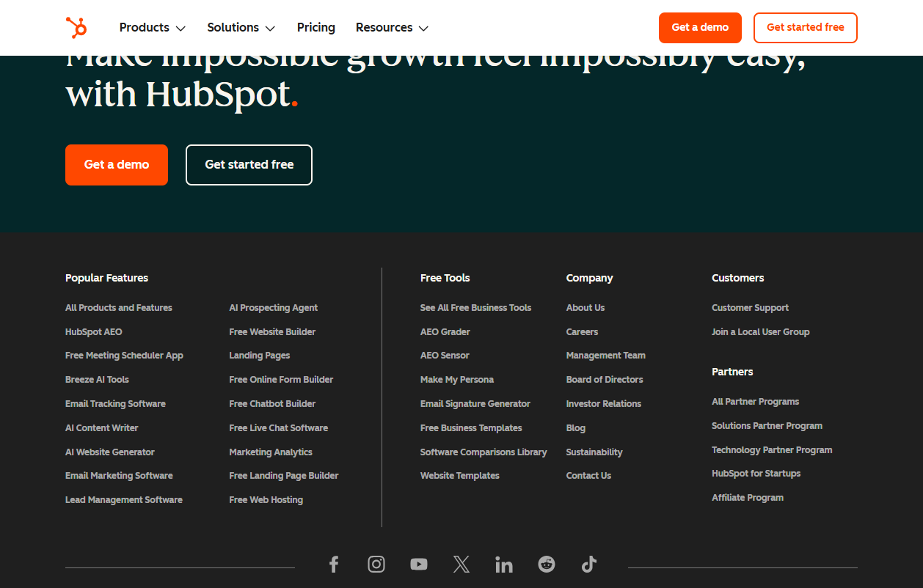This screenshot has width=923, height=588.
Task: Open Email Tracking Software link
Action: (115, 404)
